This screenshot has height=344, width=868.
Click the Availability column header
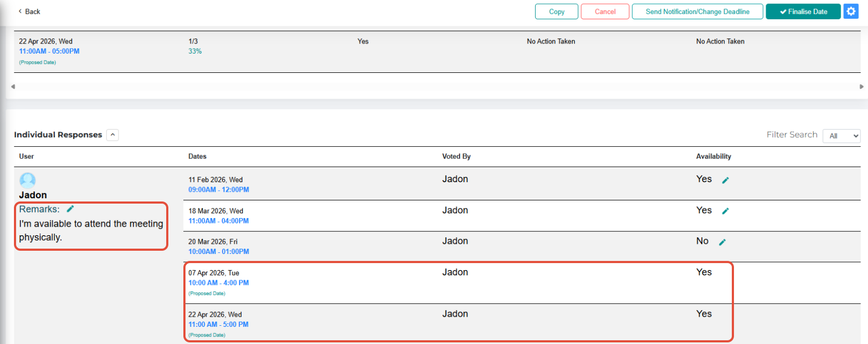714,156
